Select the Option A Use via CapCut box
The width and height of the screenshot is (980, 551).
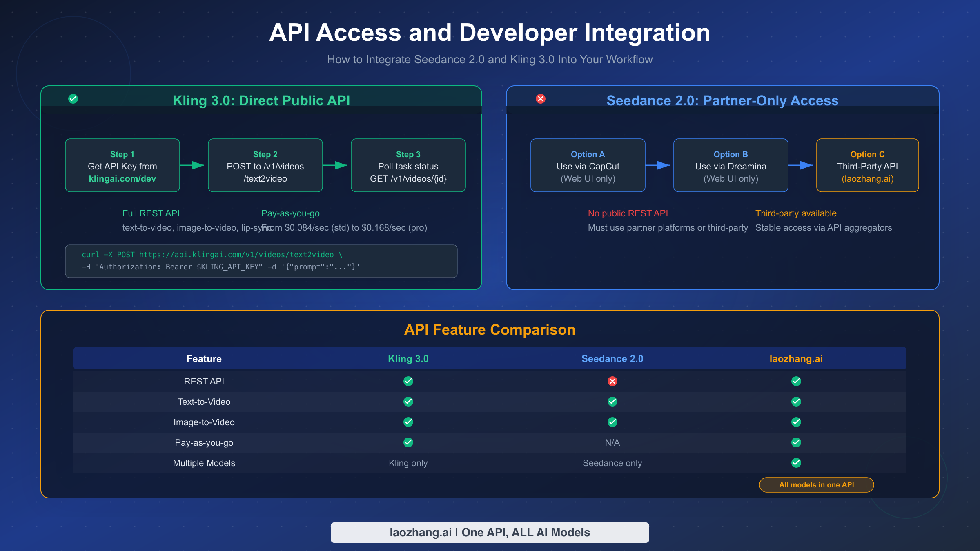pos(588,165)
